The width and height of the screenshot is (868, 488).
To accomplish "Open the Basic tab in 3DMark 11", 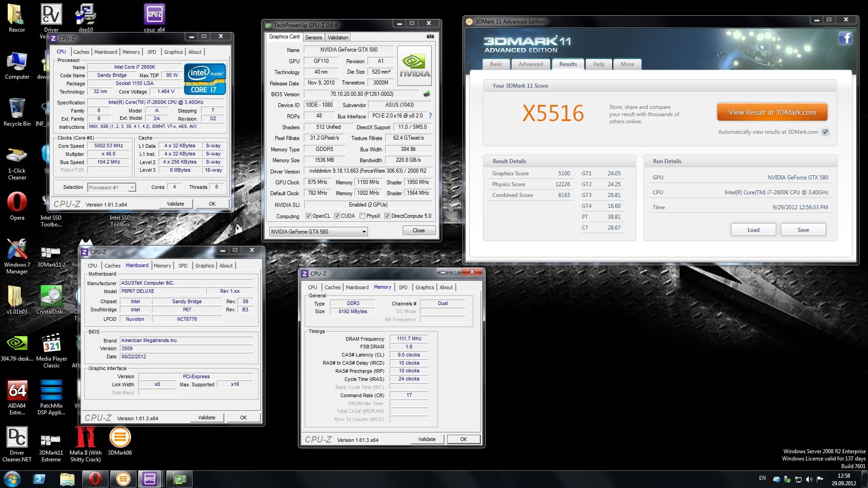I will coord(496,64).
